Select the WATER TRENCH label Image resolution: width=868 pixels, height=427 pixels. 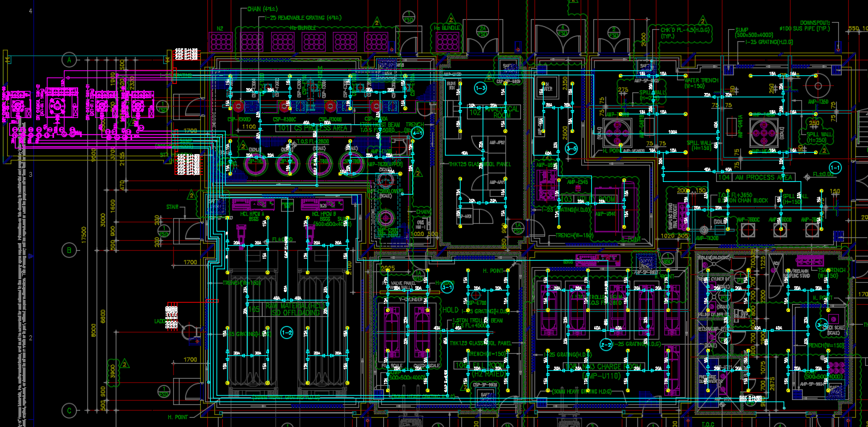[x=703, y=80]
